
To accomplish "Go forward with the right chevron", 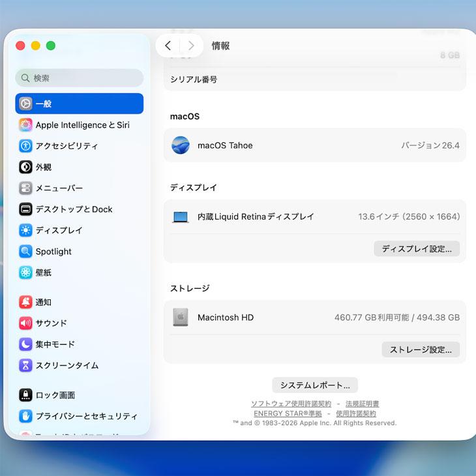I will pyautogui.click(x=191, y=46).
